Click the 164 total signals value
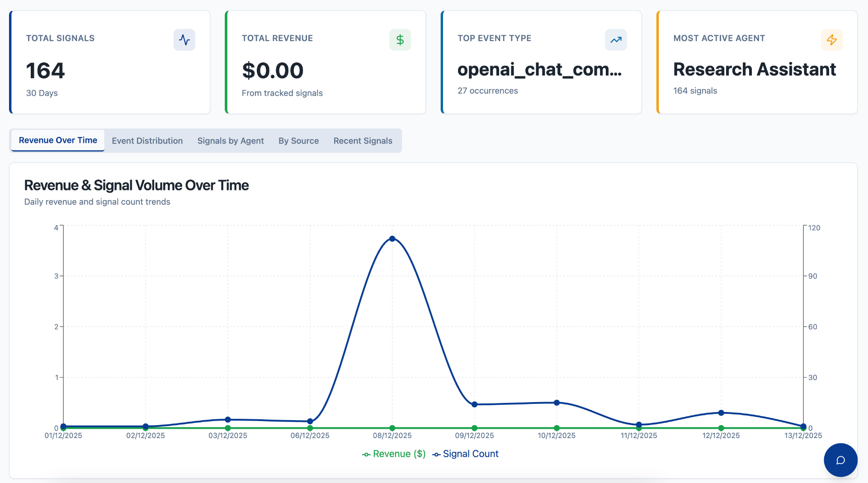 [45, 71]
